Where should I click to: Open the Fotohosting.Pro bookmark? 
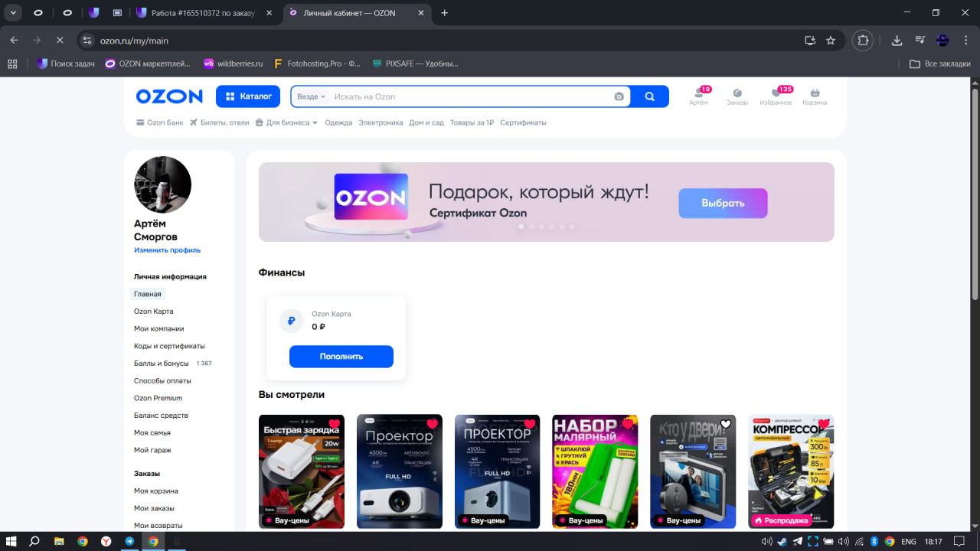pos(316,64)
